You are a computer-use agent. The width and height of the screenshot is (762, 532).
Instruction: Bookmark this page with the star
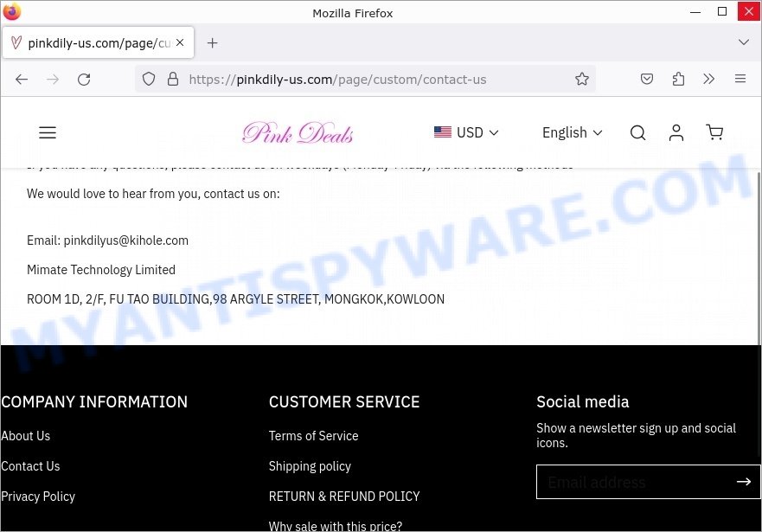(582, 79)
